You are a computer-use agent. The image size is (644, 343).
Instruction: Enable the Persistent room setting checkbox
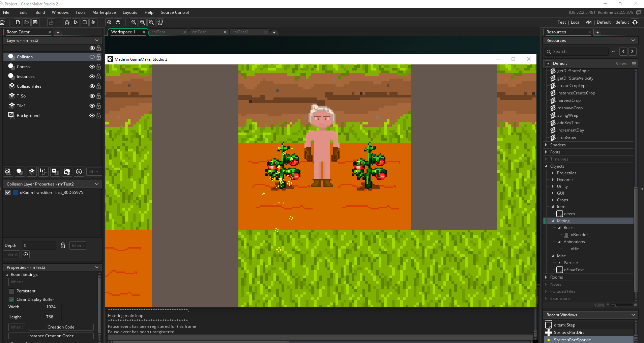click(12, 291)
